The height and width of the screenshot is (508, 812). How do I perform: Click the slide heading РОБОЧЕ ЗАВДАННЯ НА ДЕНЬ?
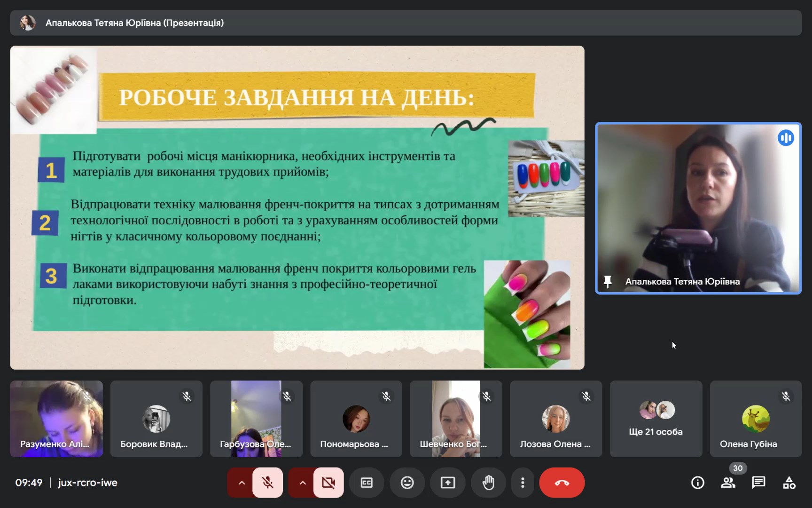click(297, 98)
